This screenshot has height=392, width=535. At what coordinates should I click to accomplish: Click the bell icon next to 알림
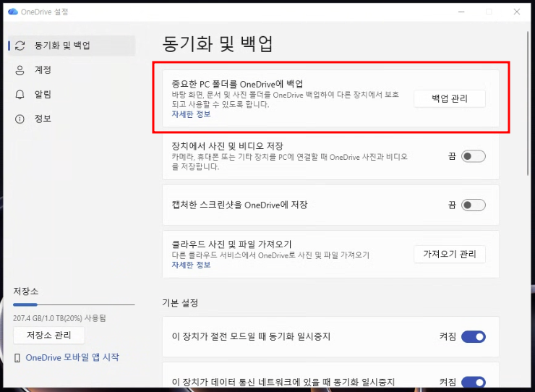coord(20,95)
